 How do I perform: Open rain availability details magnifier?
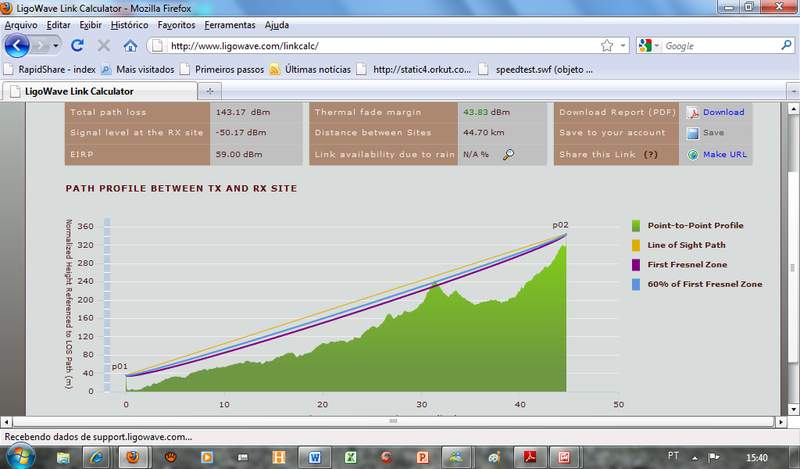[x=508, y=154]
